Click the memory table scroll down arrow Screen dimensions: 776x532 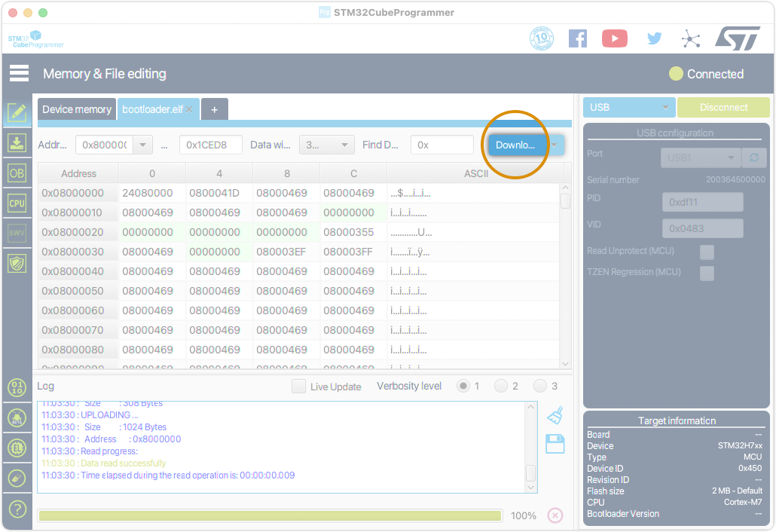tap(565, 364)
